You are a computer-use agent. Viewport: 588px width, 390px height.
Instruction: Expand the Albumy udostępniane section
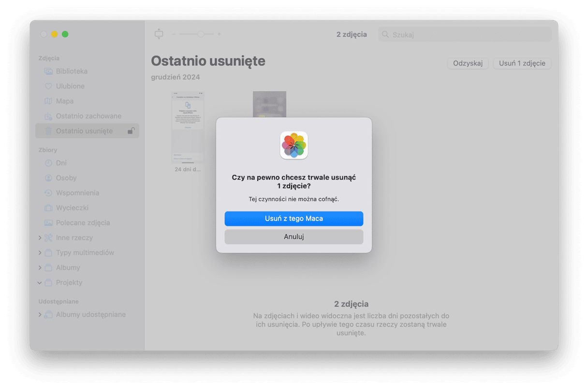40,315
